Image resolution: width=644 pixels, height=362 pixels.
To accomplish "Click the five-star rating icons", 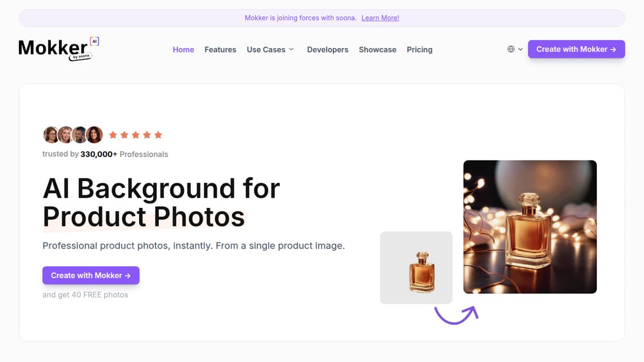I will [135, 135].
